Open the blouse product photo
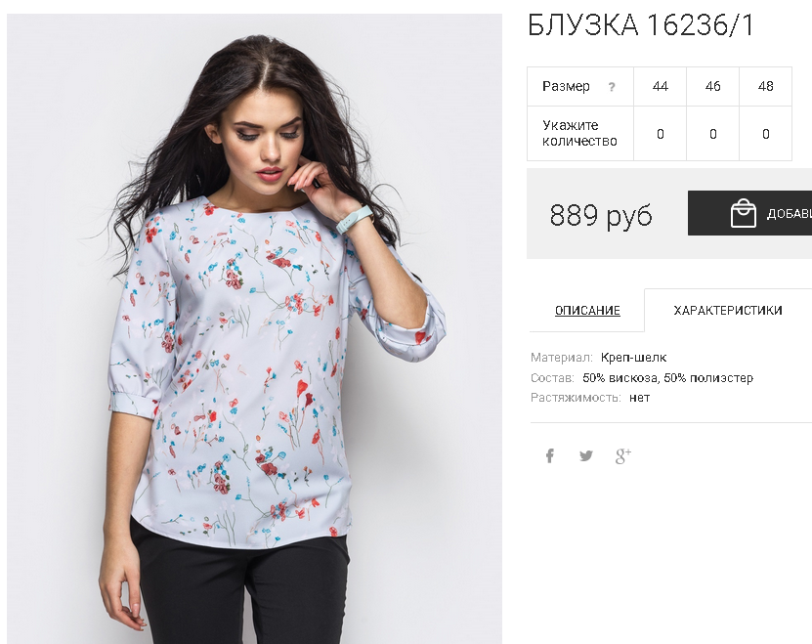 click(254, 328)
